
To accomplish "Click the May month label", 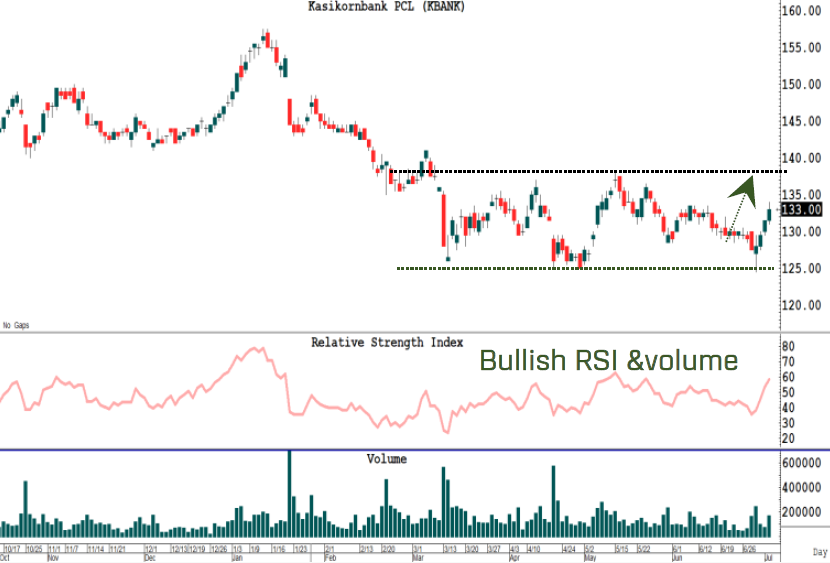I will pyautogui.click(x=590, y=558).
